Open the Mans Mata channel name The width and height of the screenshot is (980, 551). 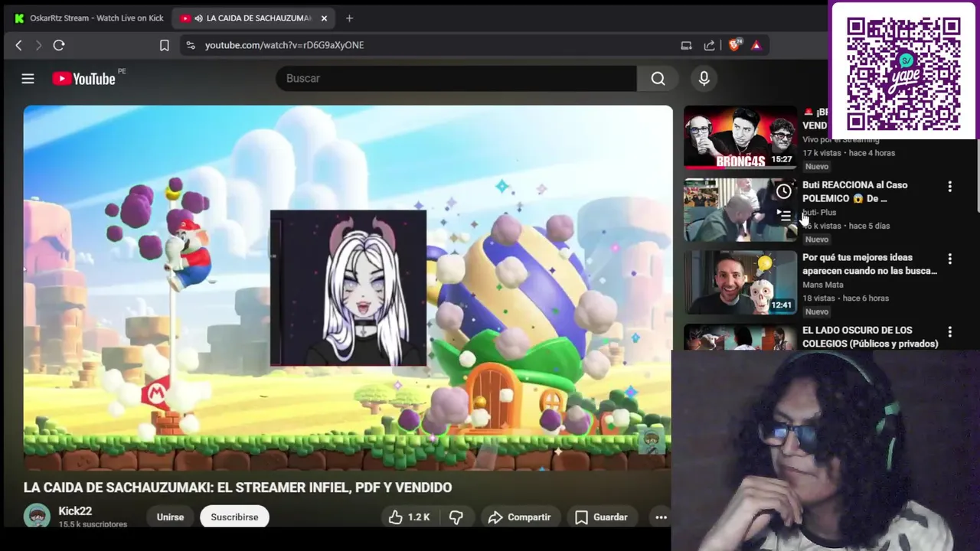823,285
